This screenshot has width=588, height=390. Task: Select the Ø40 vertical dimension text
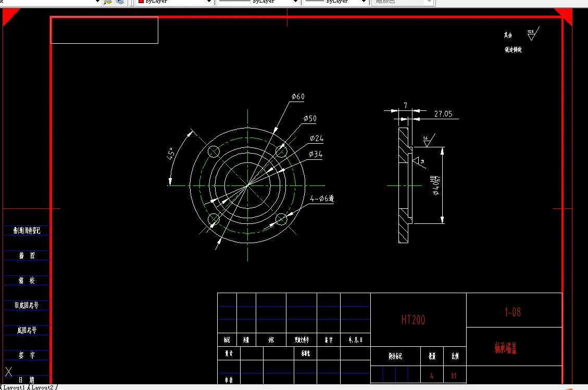pos(435,185)
